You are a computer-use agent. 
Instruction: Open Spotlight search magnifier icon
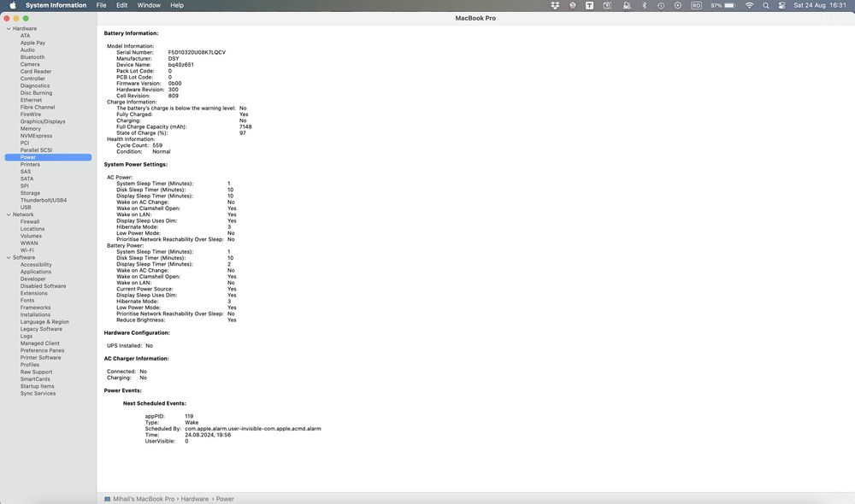click(x=765, y=5)
